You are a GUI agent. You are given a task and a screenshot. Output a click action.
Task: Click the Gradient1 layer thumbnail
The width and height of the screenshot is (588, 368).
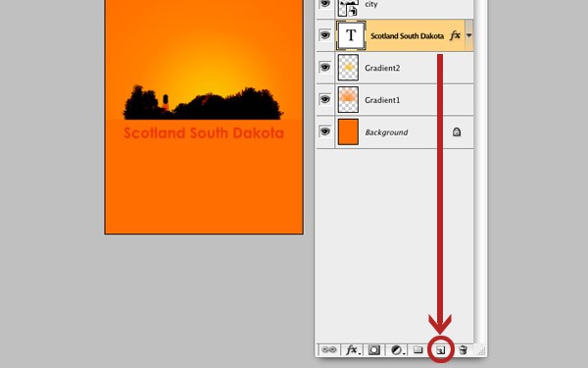tap(348, 99)
